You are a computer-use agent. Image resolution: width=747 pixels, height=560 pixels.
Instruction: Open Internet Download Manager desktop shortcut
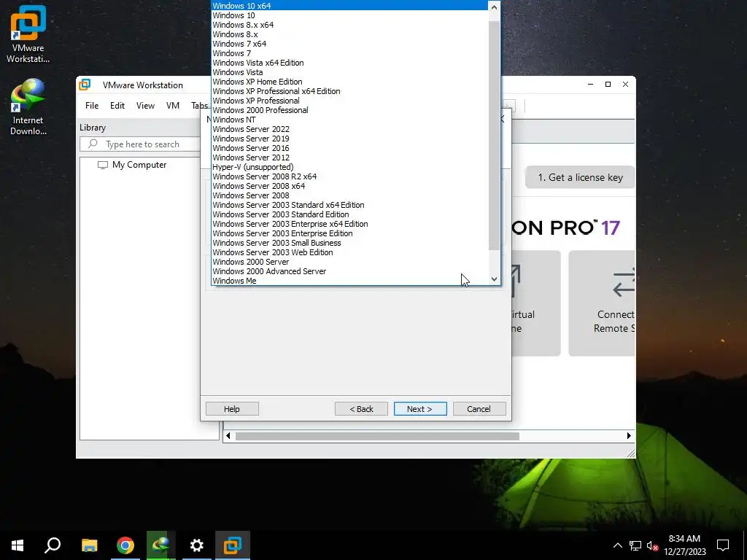[x=28, y=107]
